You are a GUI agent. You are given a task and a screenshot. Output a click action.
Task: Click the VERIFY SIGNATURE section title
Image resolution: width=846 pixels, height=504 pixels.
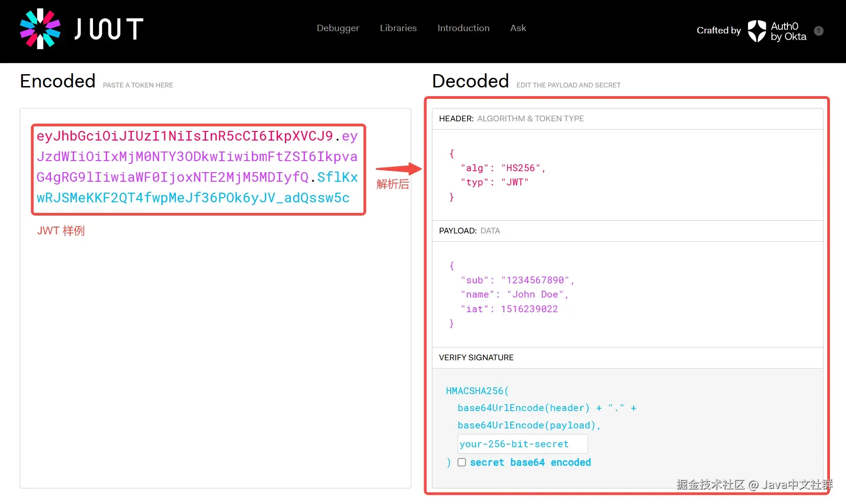[x=476, y=358]
